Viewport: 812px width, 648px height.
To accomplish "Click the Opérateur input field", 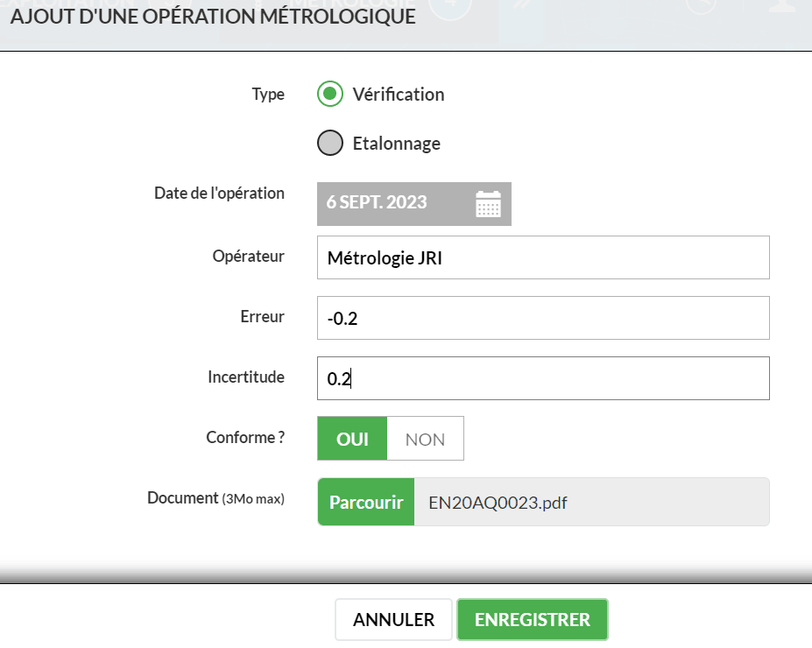I will coord(543,257).
